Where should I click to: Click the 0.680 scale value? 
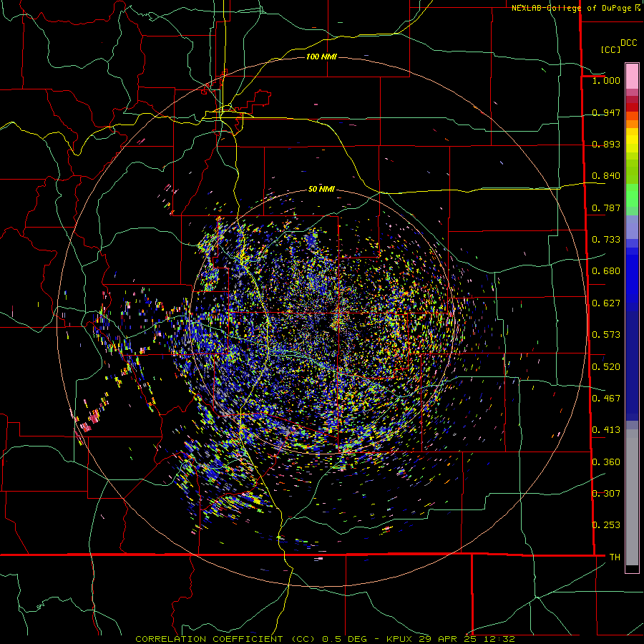[x=606, y=271]
